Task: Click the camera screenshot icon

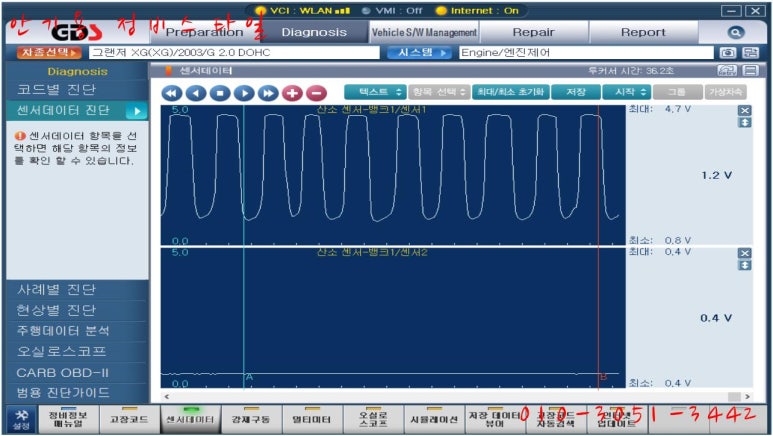Action: click(728, 53)
